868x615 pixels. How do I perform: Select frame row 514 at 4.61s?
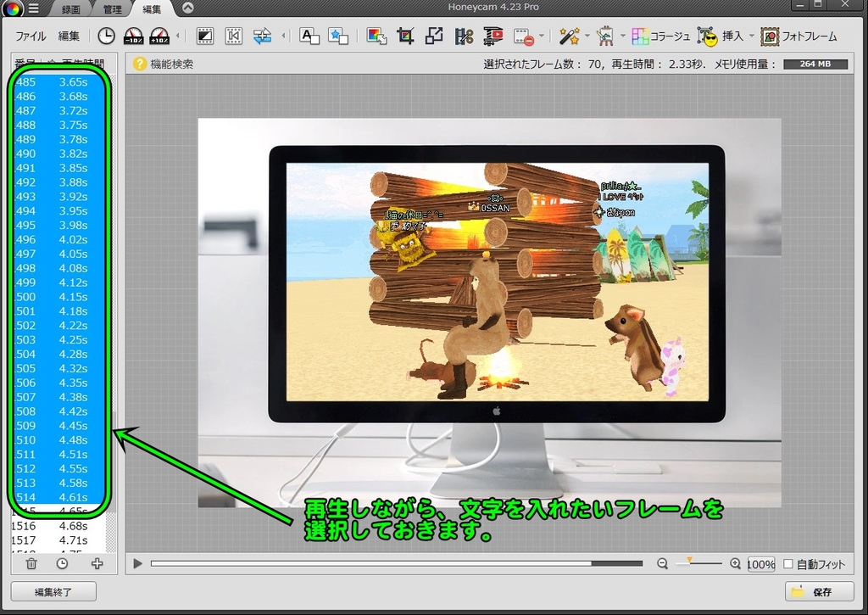point(58,497)
